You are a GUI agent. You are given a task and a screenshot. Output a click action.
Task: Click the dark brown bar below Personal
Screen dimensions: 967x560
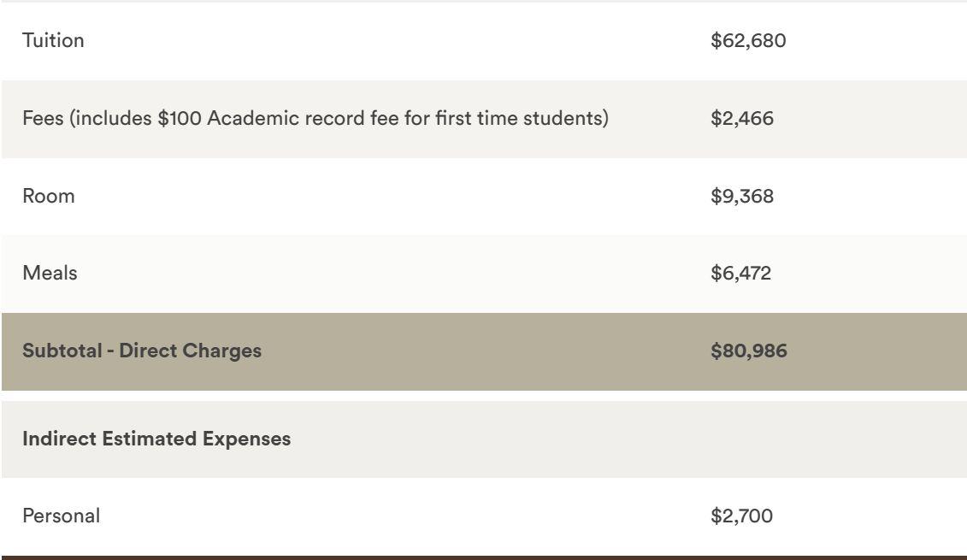pyautogui.click(x=484, y=557)
